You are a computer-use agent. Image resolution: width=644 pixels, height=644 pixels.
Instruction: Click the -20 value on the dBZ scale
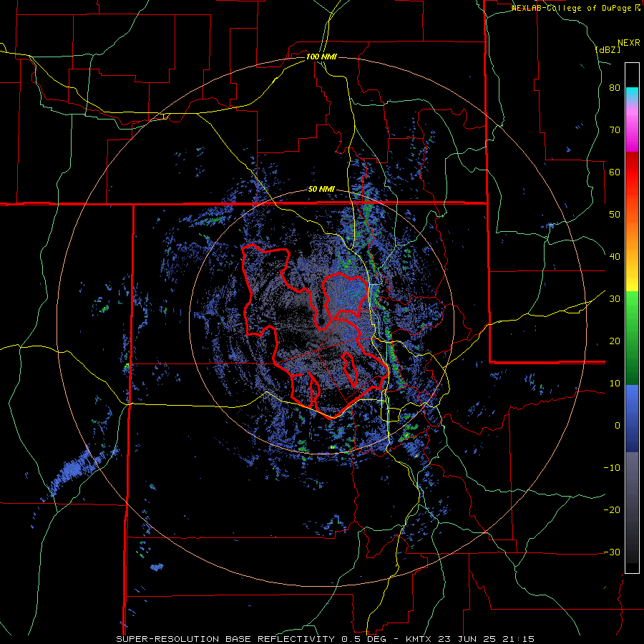(x=612, y=510)
